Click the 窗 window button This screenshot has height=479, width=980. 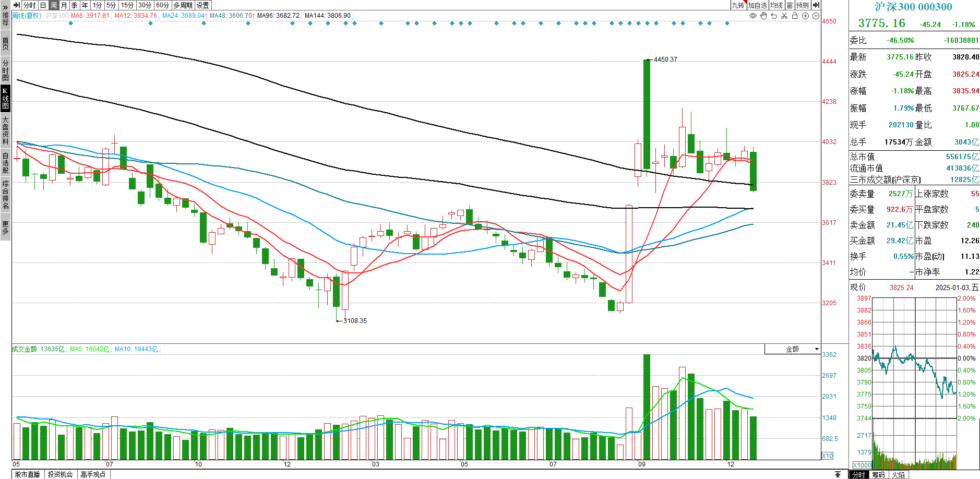pyautogui.click(x=790, y=5)
